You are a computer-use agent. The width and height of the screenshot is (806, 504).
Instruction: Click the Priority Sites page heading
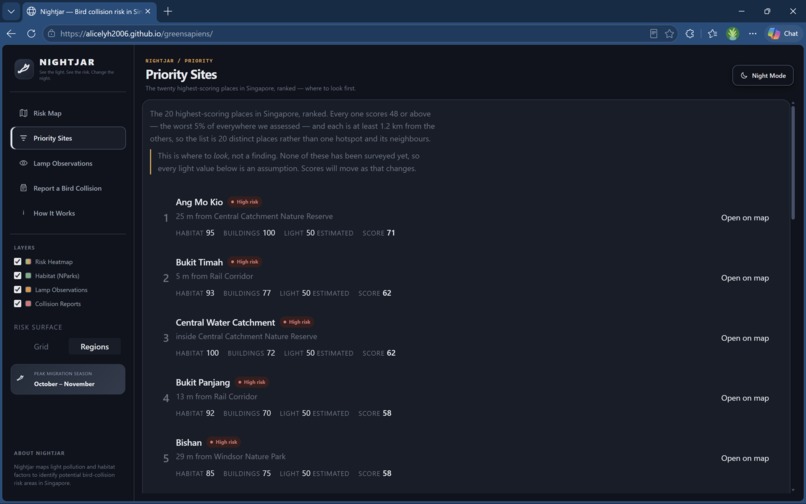click(x=181, y=75)
